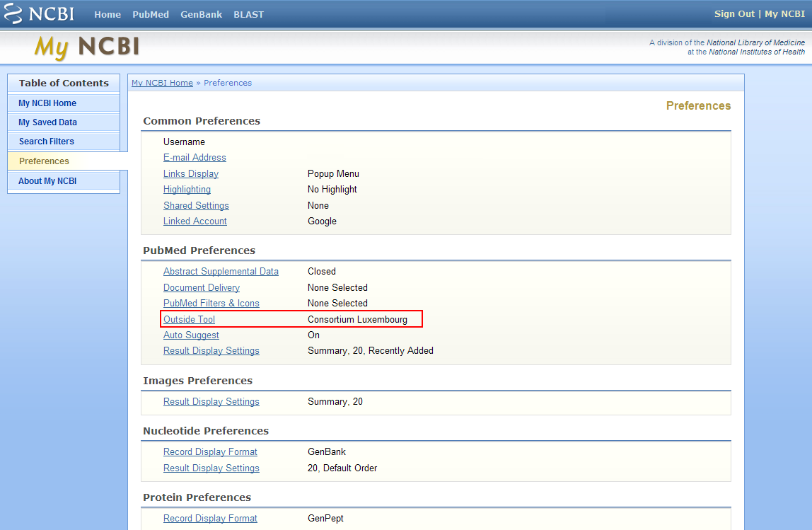Click 'None Selected' beside Document Delivery
This screenshot has height=530, width=812.
337,287
